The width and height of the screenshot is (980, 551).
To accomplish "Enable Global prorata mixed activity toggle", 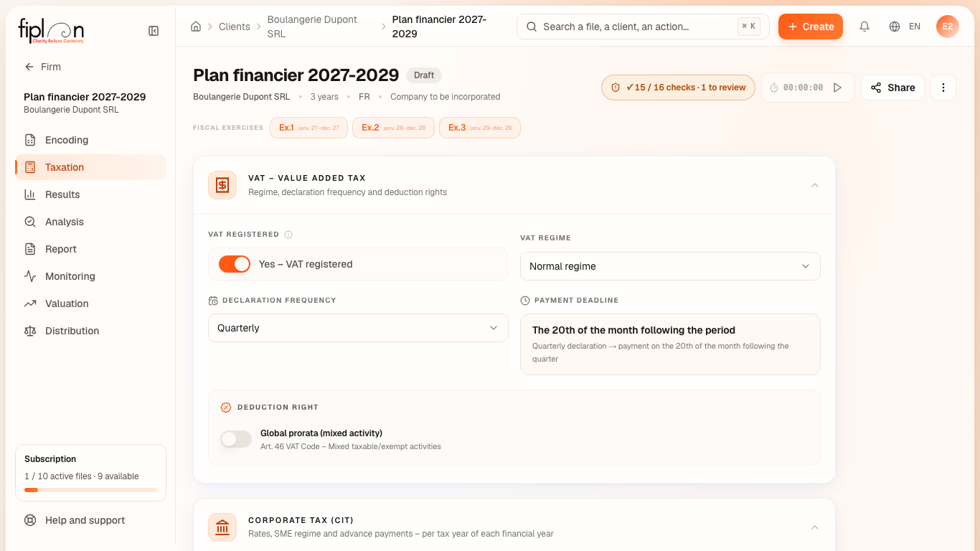I will [236, 439].
